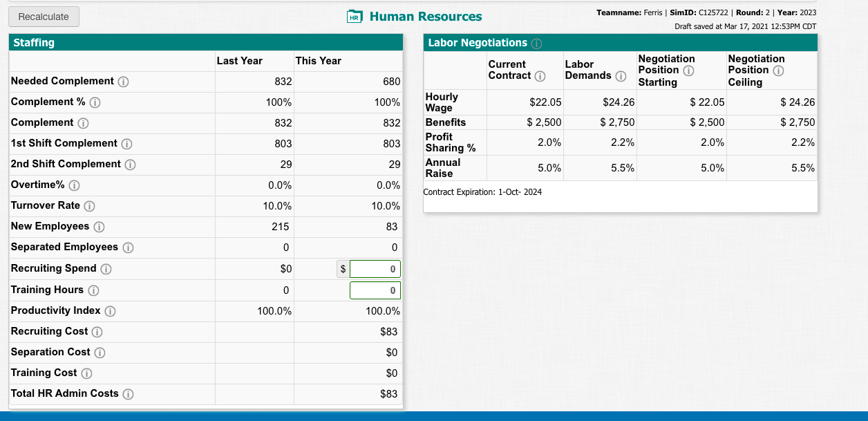Viewport: 868px width, 421px height.
Task: Click the Current Contract info icon
Action: tap(540, 75)
